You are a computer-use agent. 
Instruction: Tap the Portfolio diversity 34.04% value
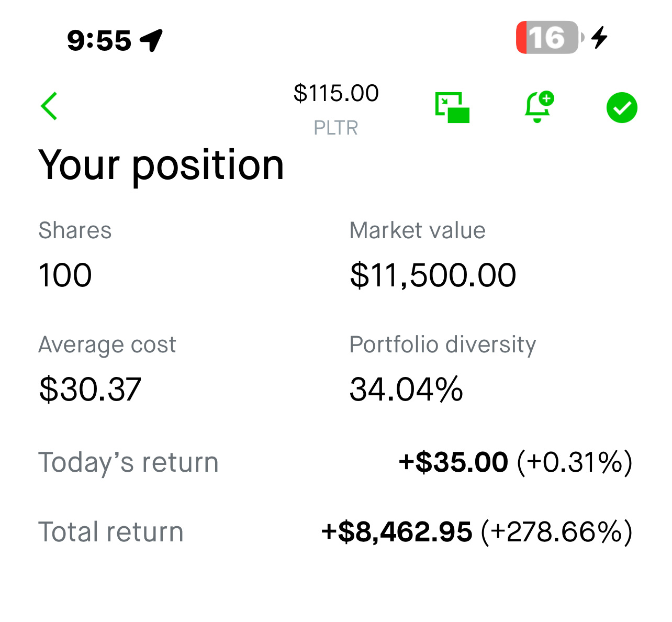point(406,390)
